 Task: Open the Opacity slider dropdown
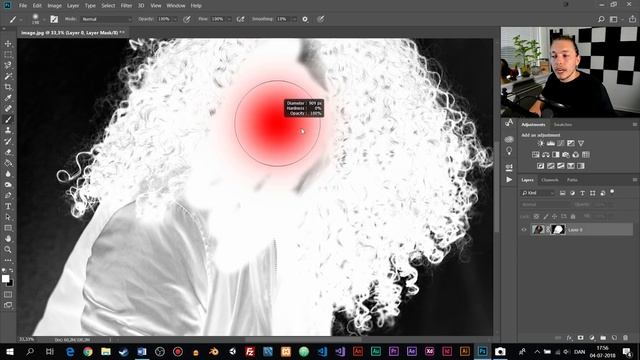175,19
